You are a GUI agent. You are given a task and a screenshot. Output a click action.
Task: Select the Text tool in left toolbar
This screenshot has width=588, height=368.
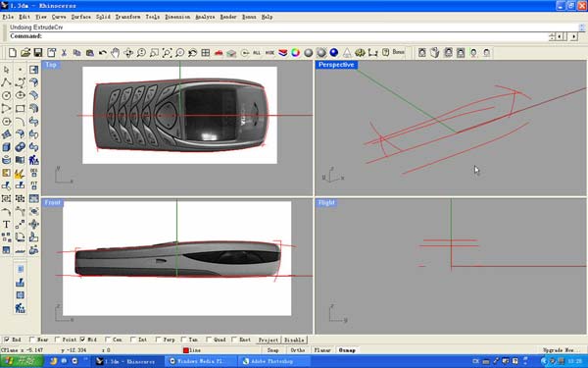coord(7,224)
